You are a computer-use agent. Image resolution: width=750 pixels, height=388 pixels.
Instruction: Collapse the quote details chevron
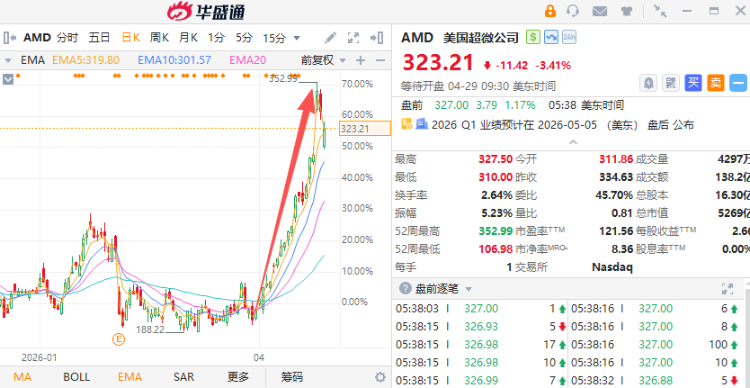coord(573,142)
